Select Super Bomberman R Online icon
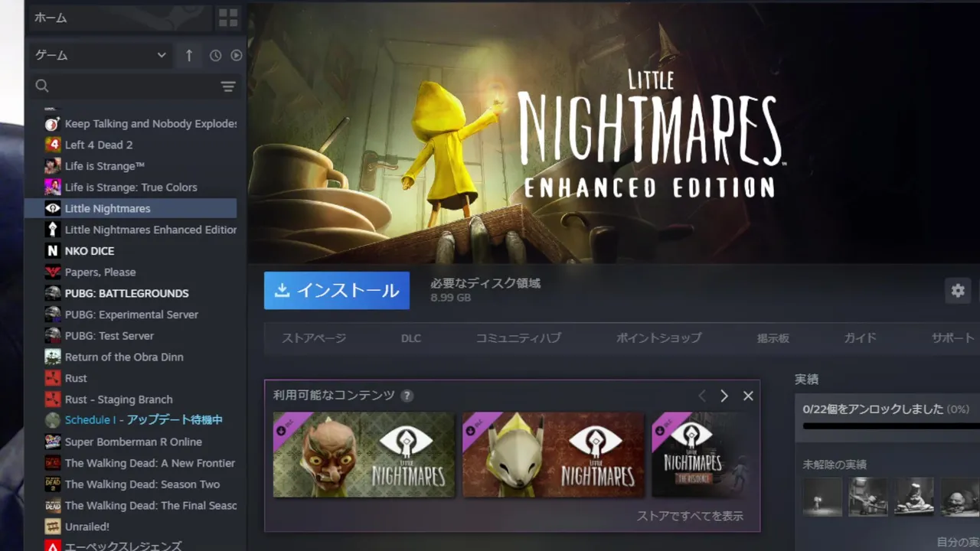This screenshot has height=551, width=980. coord(52,442)
